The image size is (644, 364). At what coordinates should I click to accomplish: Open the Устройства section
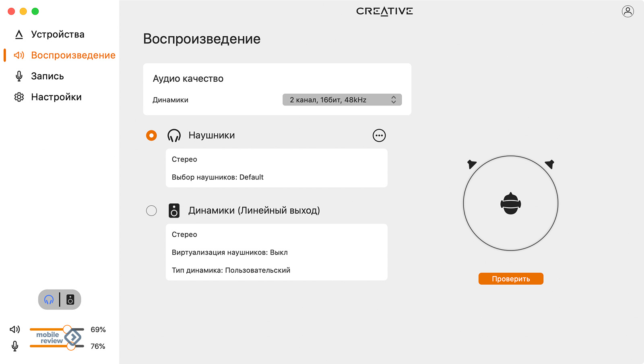click(x=58, y=35)
